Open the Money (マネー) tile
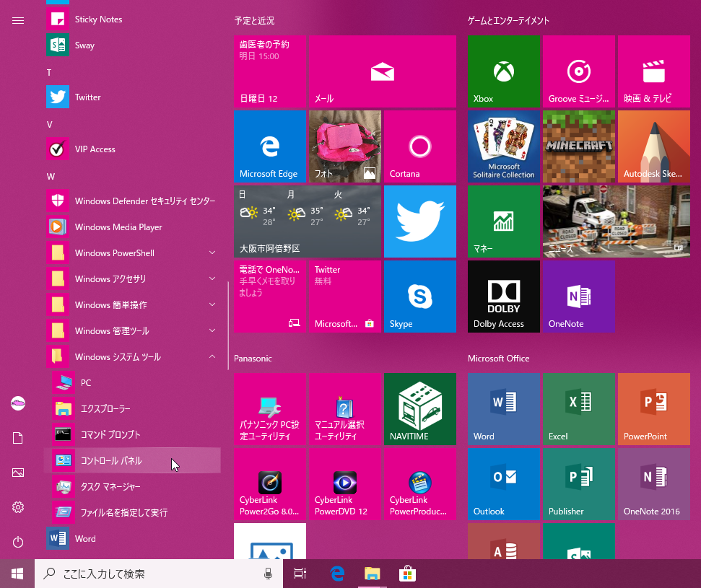The width and height of the screenshot is (701, 588). [x=503, y=221]
